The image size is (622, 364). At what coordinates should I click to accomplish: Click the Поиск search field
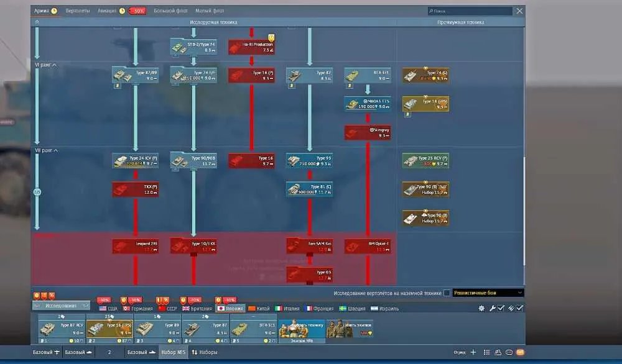point(470,11)
